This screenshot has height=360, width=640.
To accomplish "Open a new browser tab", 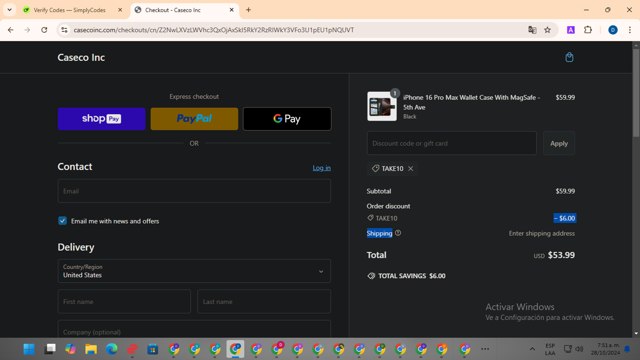I will pyautogui.click(x=248, y=10).
